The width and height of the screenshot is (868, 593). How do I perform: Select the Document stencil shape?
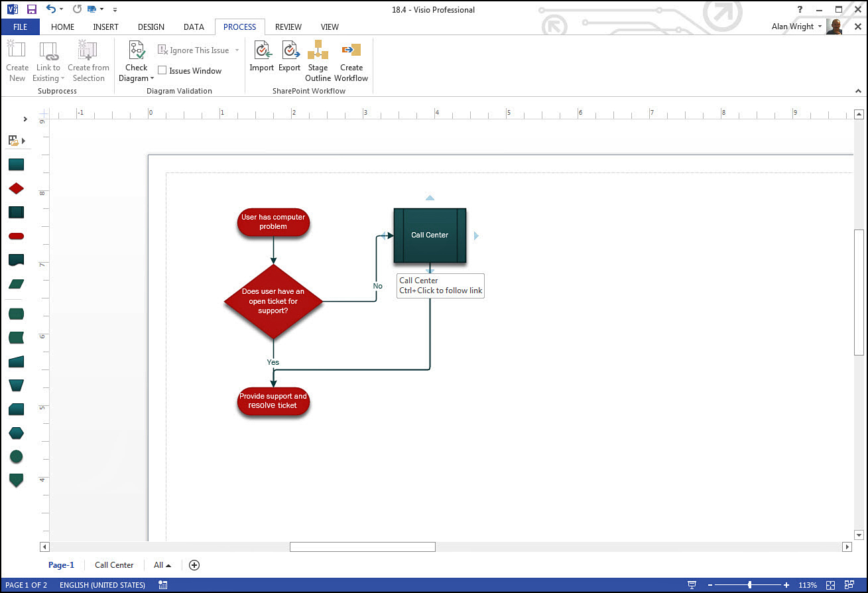click(17, 260)
